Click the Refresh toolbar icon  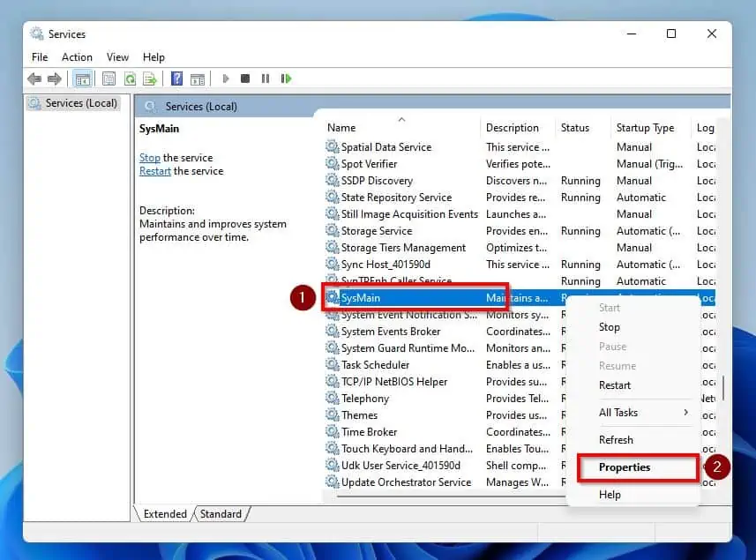pyautogui.click(x=130, y=78)
